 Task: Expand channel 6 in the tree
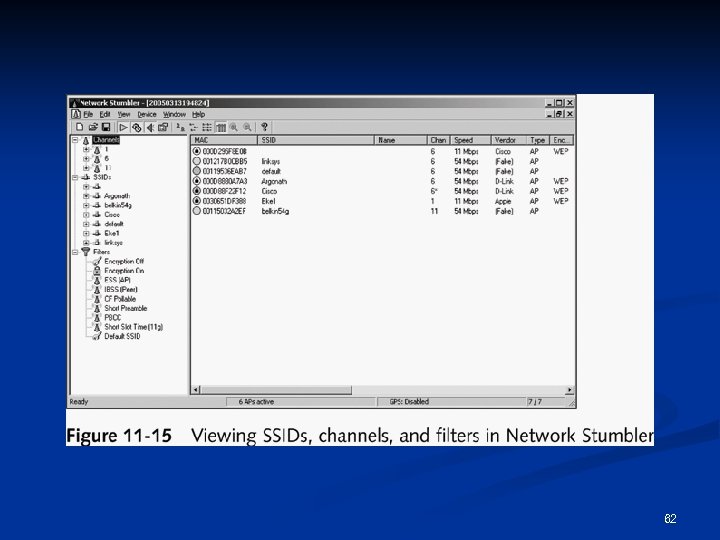[x=86, y=159]
